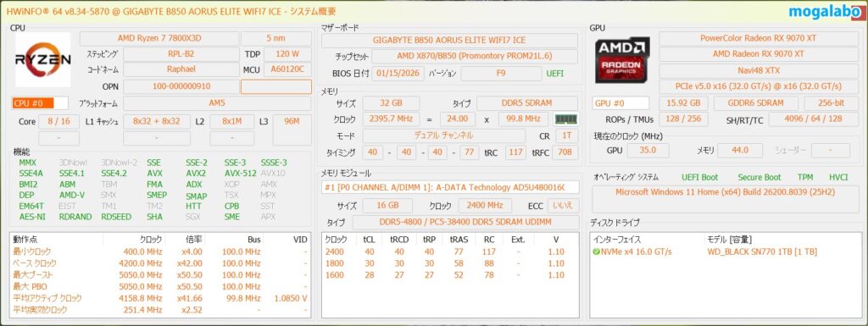This screenshot has width=868, height=326.
Task: Click the AM5 platform field
Action: [217, 103]
